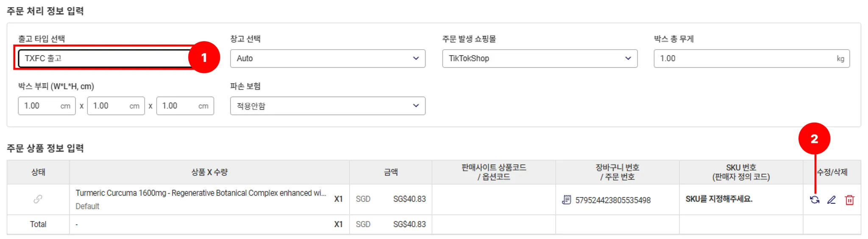This screenshot has width=868, height=239.
Task: Delete the Turmeric Curcuma product row
Action: [x=849, y=200]
